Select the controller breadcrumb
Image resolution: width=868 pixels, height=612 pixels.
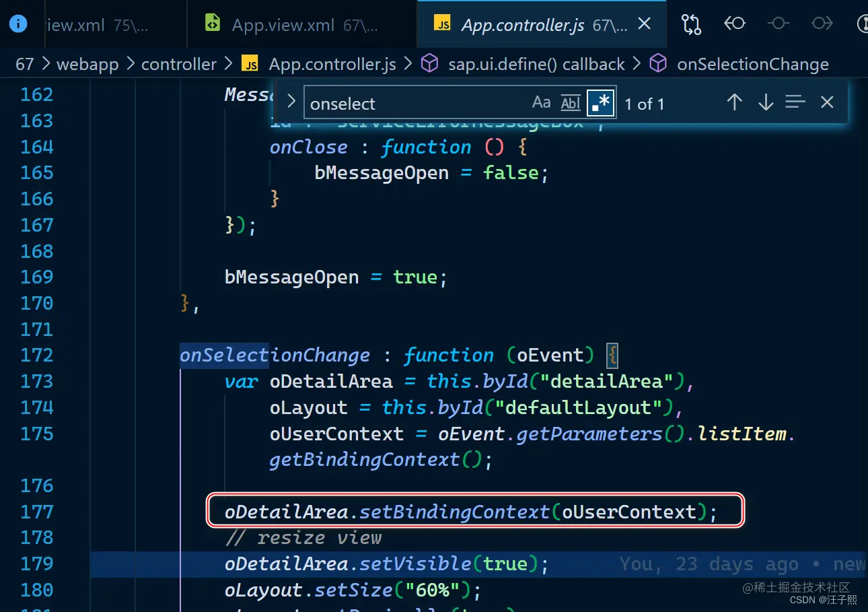[179, 64]
